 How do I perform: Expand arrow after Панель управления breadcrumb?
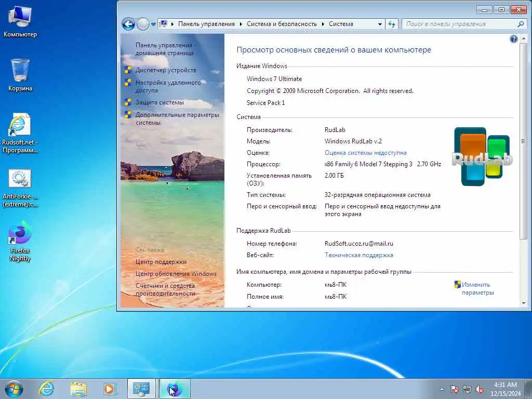[x=241, y=24]
